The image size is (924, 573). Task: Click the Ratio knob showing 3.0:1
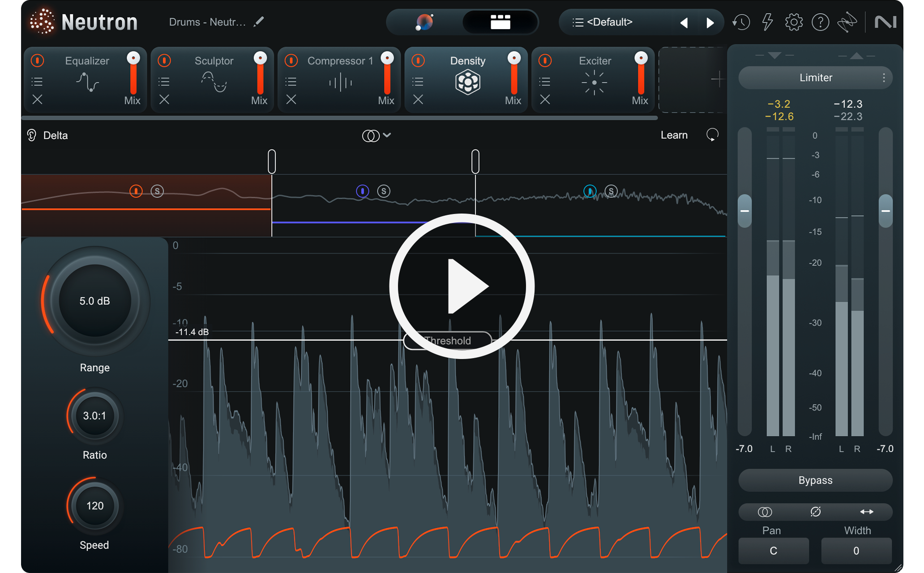click(95, 416)
